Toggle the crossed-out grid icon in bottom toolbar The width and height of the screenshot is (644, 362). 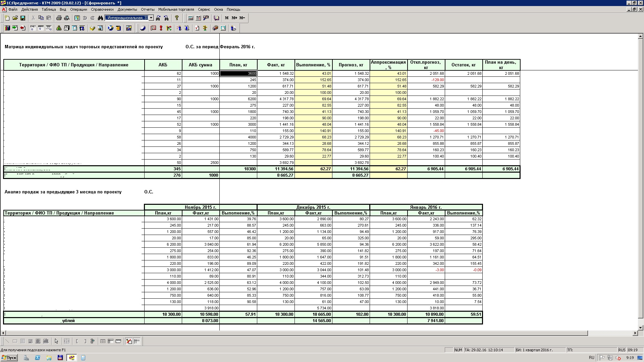tap(129, 341)
